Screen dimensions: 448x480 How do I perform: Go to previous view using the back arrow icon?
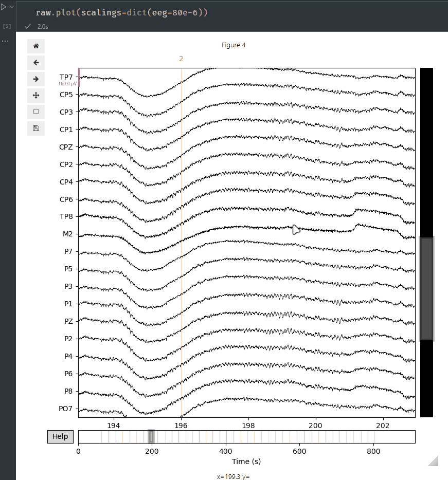point(35,62)
